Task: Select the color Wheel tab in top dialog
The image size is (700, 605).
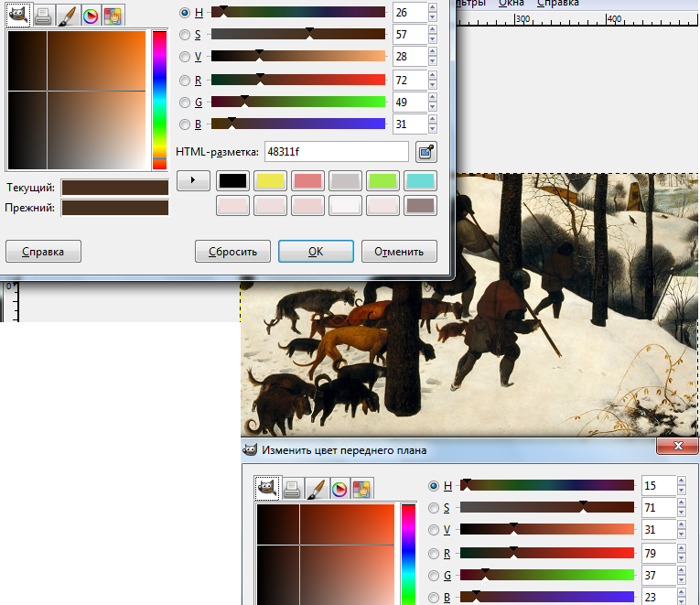Action: (x=91, y=16)
